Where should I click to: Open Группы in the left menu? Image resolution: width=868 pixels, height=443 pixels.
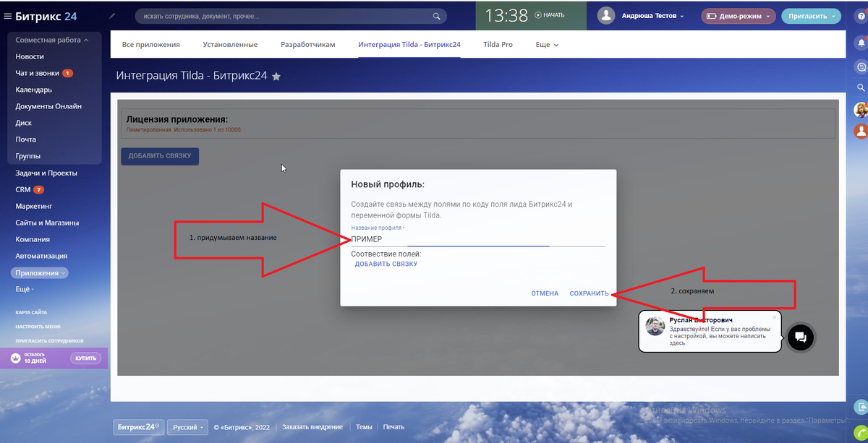[27, 156]
